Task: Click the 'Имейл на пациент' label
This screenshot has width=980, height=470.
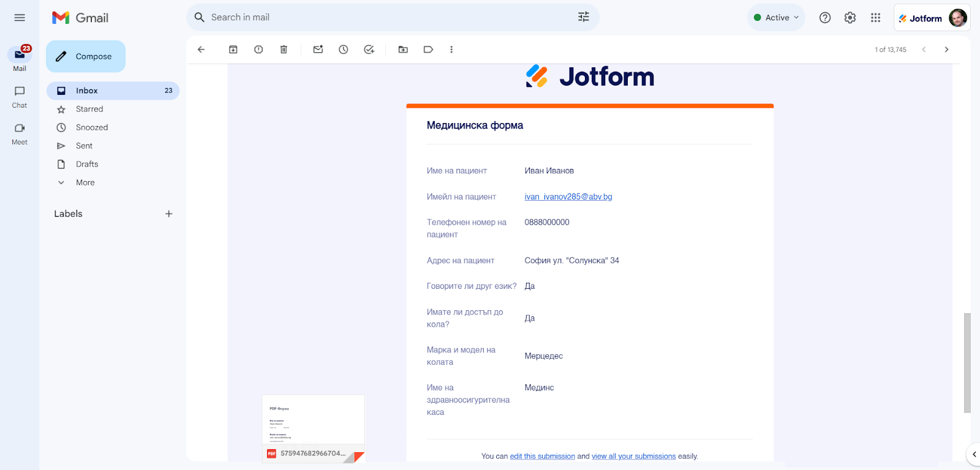Action: (x=461, y=196)
